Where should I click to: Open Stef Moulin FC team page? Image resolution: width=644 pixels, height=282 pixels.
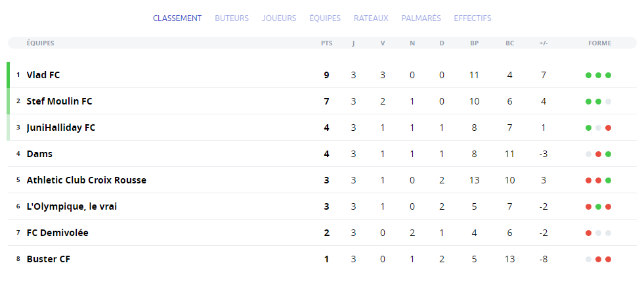pos(59,101)
